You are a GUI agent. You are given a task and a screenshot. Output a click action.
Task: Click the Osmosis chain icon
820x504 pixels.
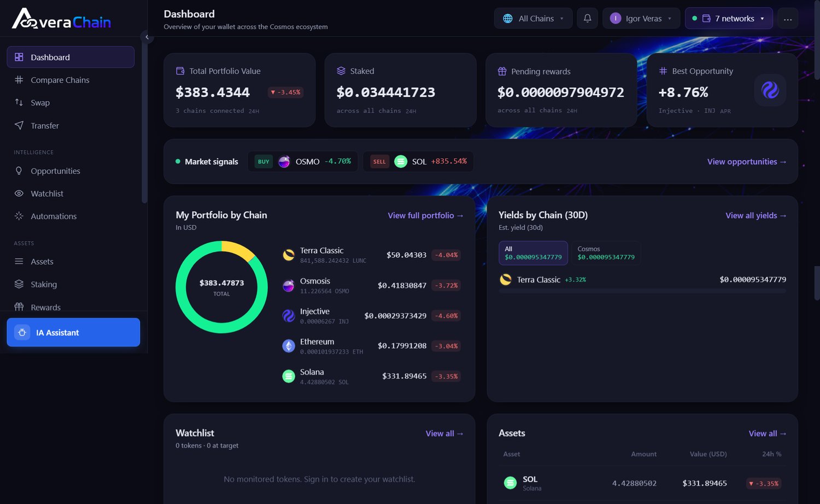(x=289, y=285)
